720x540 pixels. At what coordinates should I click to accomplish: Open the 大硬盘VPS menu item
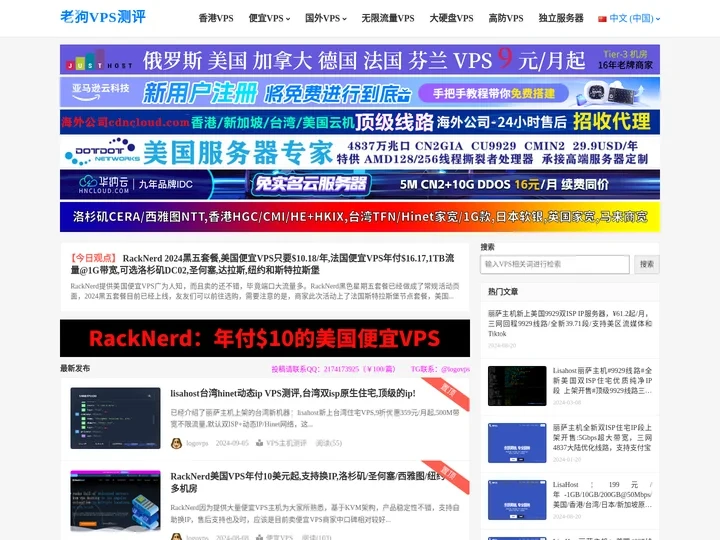[451, 18]
